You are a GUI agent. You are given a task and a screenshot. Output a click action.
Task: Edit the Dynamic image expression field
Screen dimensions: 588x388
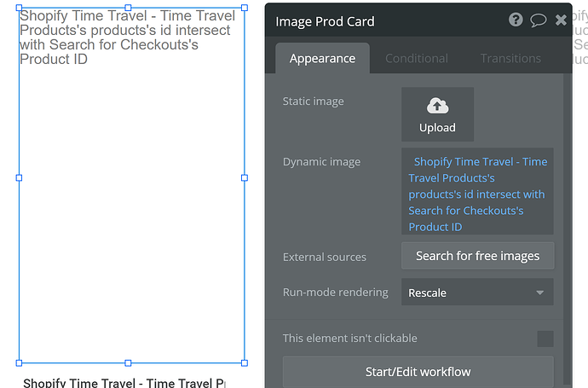(x=477, y=194)
